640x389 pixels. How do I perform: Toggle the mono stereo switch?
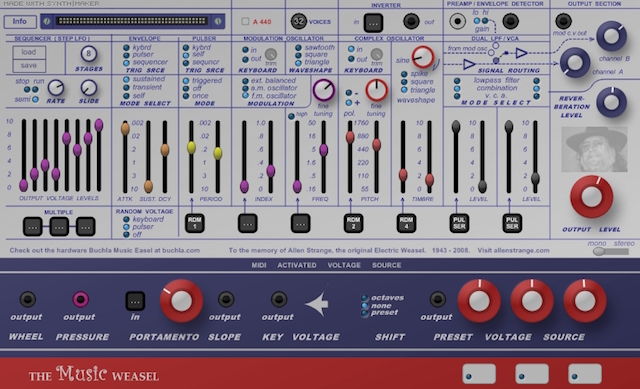click(x=611, y=251)
